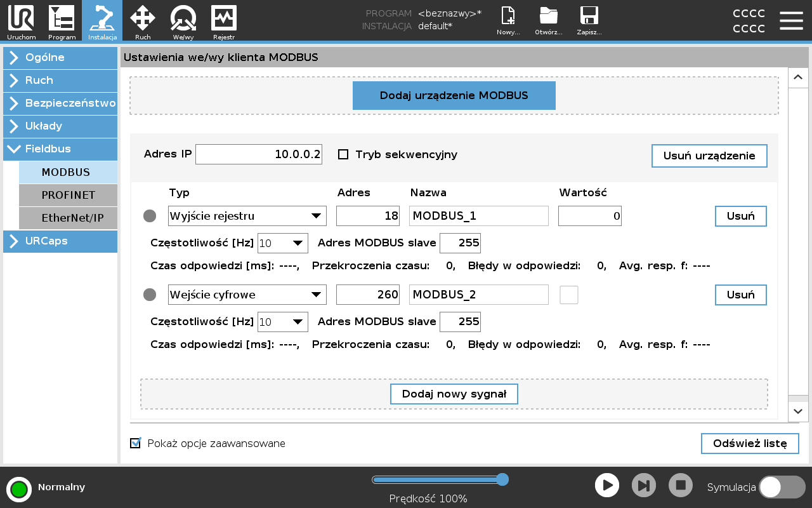812x508 pixels.
Task: Open the Uruchom (Run) tab icon
Action: tap(21, 21)
